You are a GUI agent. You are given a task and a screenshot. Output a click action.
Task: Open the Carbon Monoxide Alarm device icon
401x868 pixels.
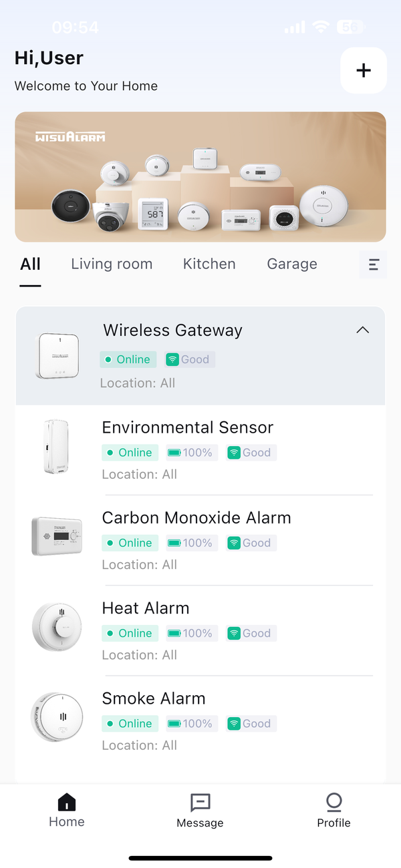point(57,536)
